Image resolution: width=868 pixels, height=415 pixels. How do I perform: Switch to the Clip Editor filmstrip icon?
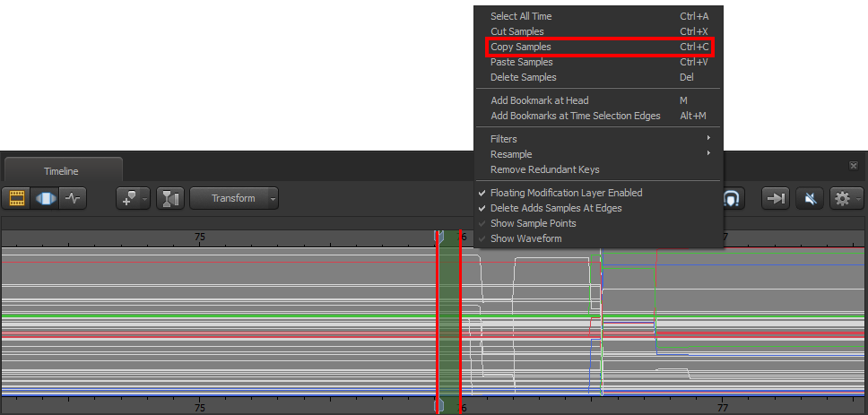[17, 199]
